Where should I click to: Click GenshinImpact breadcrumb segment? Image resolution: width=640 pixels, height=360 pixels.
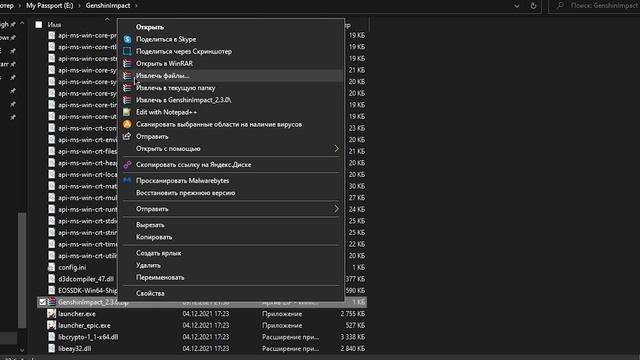[108, 6]
